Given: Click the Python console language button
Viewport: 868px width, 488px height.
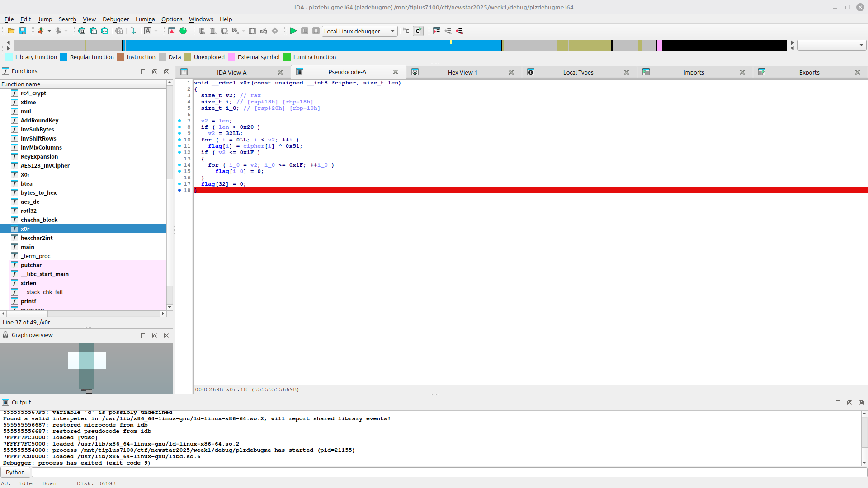Looking at the screenshot, I should tap(15, 472).
